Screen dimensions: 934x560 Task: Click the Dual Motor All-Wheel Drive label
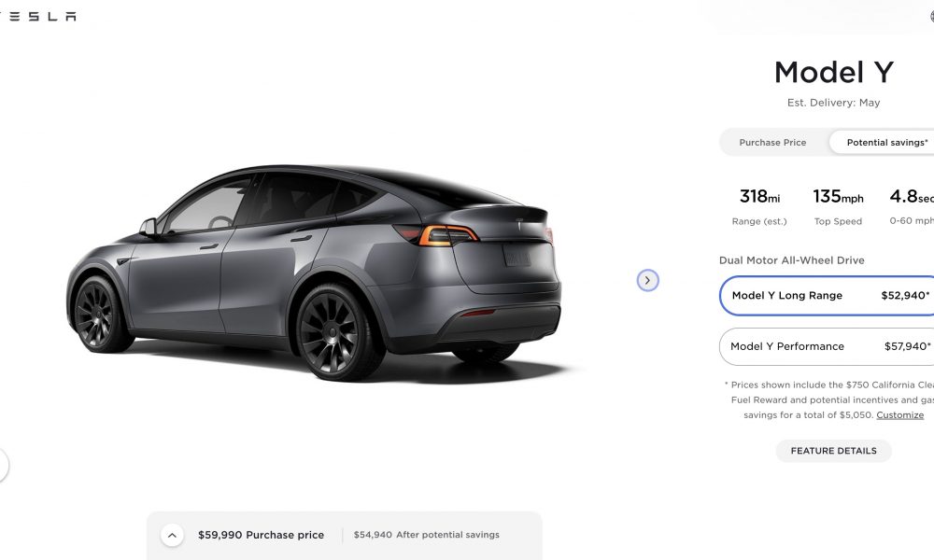coord(792,260)
